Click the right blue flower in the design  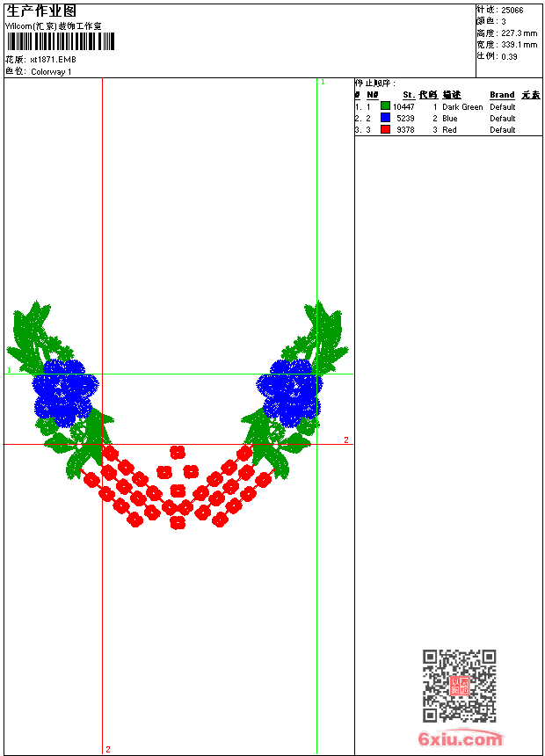coord(289,393)
